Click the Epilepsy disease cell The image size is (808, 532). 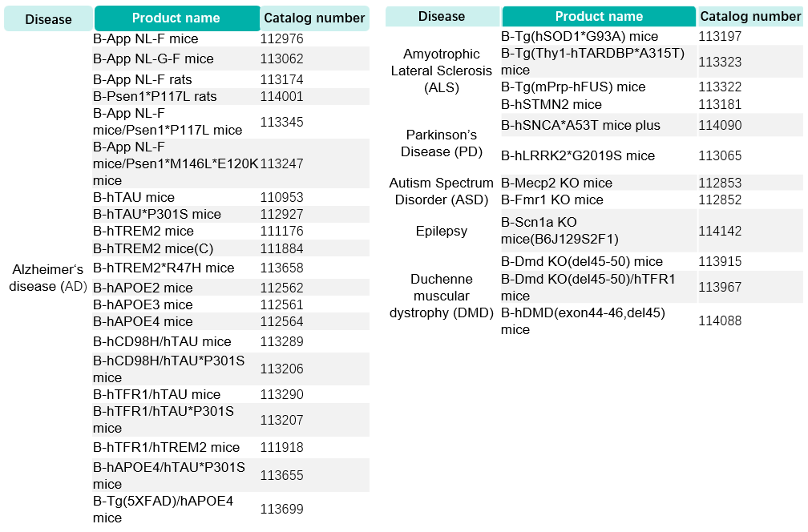tap(442, 231)
